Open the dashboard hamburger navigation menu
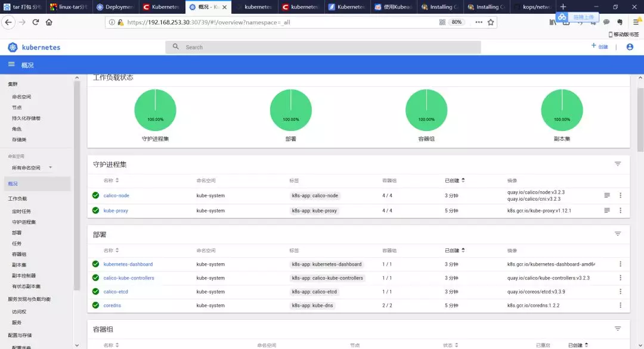 tap(11, 64)
